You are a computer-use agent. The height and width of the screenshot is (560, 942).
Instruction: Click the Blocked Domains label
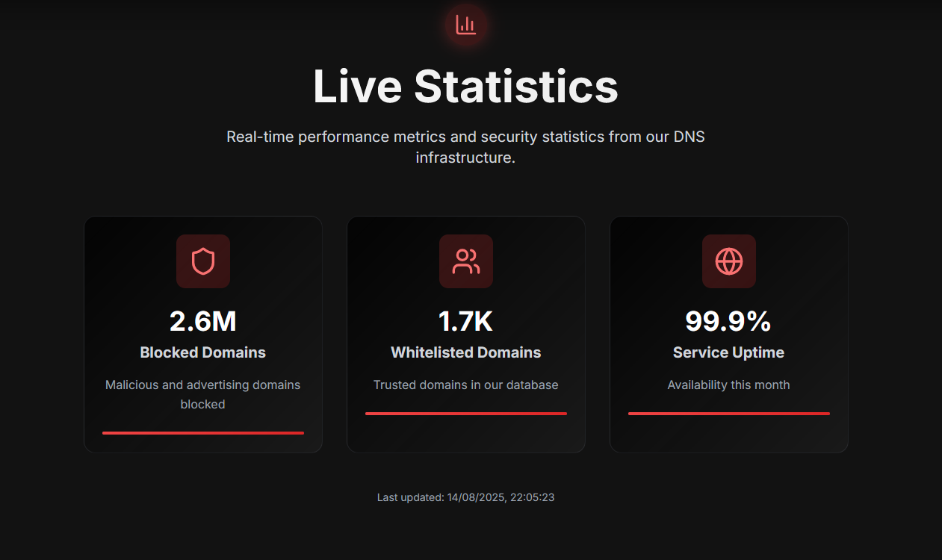(203, 352)
